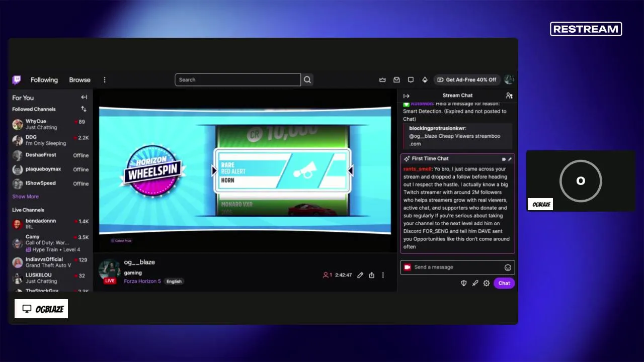Open og__blaze channel name link
This screenshot has width=644, height=362.
139,262
